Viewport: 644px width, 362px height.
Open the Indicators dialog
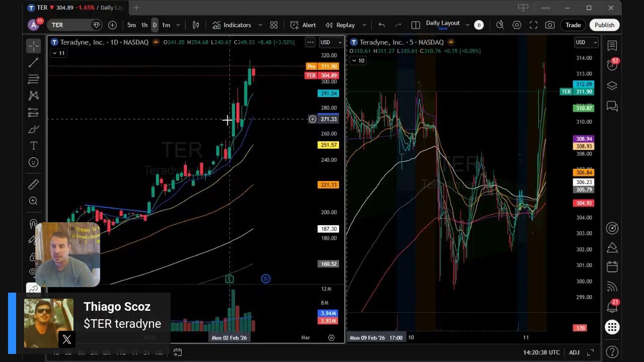(232, 25)
